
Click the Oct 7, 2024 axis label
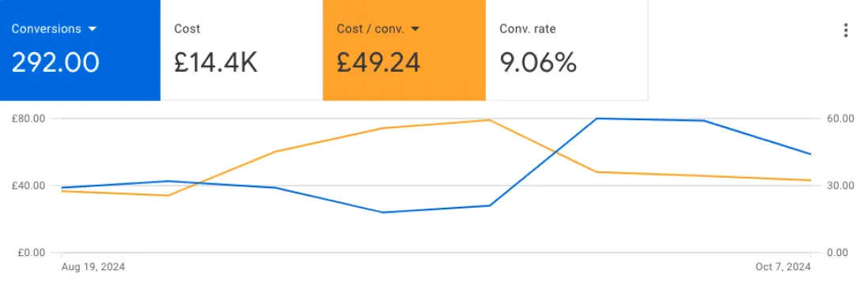coord(783,267)
